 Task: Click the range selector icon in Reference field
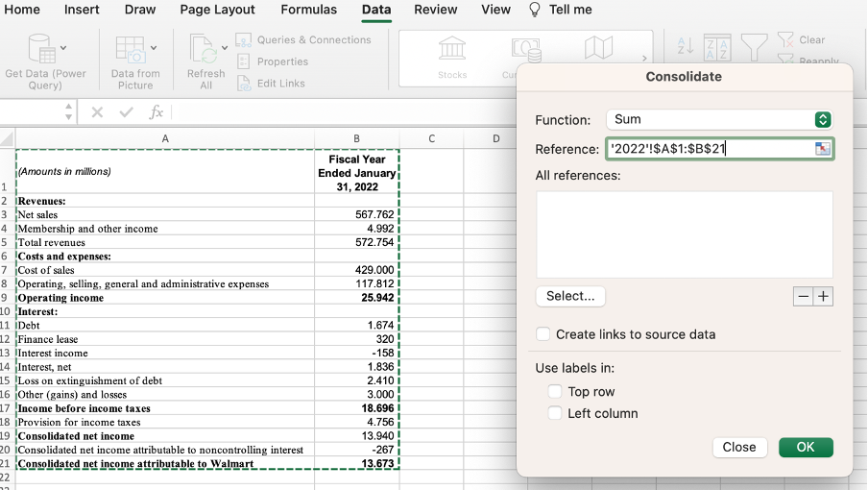click(822, 149)
